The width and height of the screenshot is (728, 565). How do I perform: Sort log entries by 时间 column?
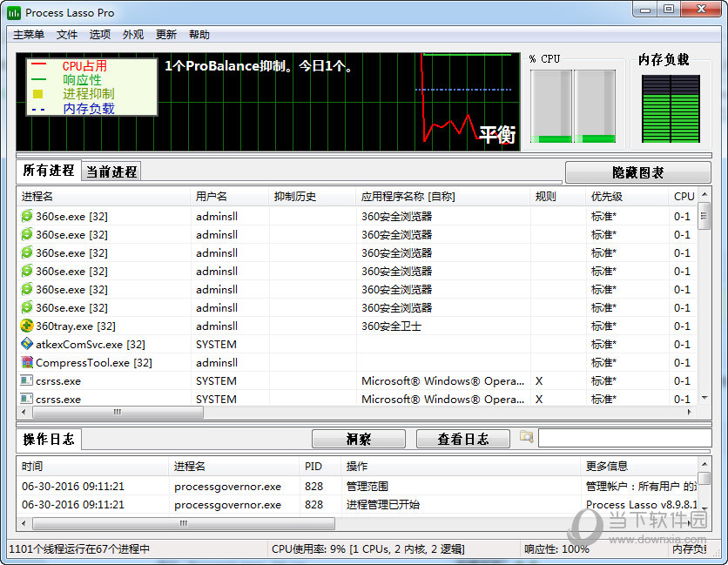(x=32, y=466)
